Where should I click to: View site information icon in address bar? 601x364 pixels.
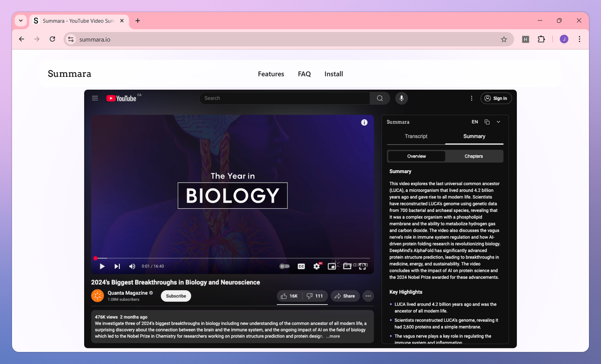(71, 39)
